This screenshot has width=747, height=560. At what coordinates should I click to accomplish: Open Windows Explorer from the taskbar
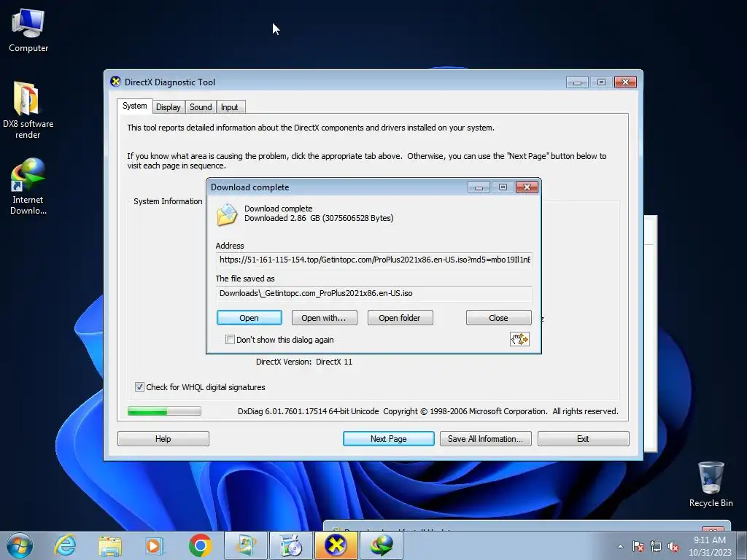pos(110,545)
